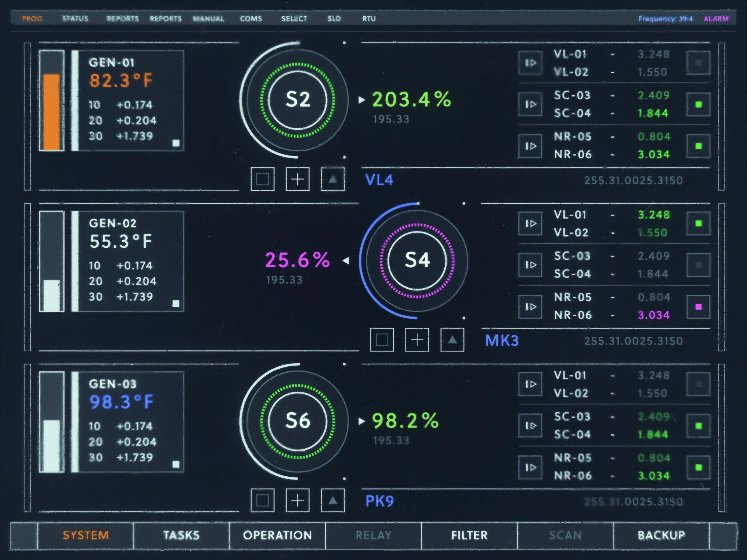
Task: Click the right arrow before 203.4%
Action: tap(361, 100)
